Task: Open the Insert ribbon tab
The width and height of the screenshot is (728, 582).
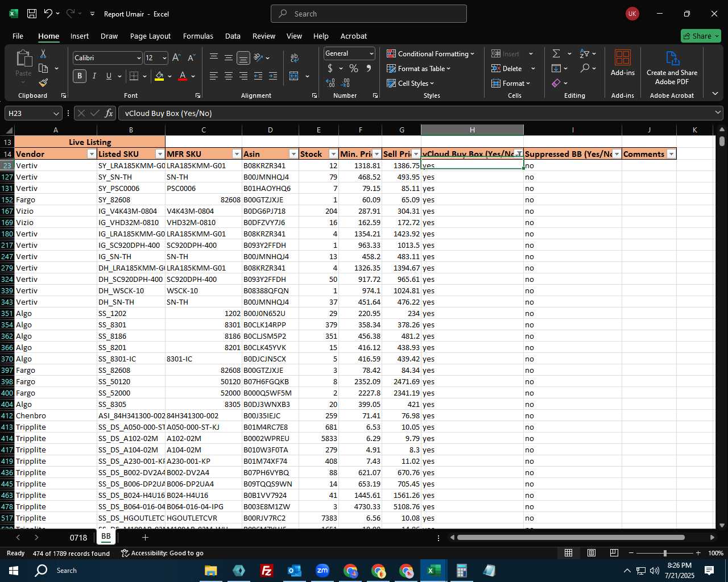Action: 80,36
